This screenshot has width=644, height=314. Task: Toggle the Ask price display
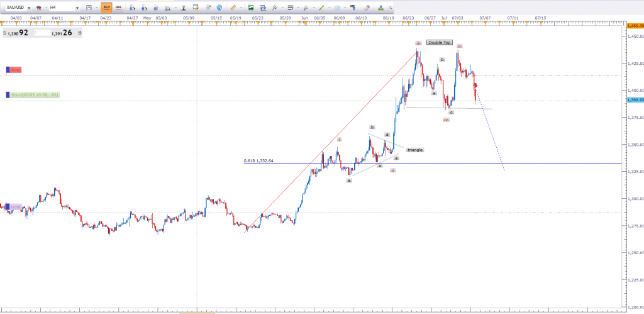pos(118,8)
